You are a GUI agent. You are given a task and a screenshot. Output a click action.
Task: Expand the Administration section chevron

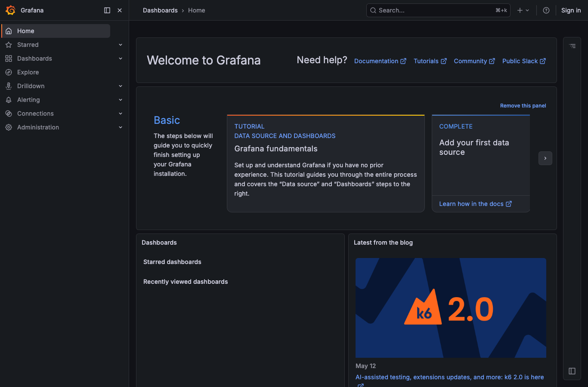121,127
